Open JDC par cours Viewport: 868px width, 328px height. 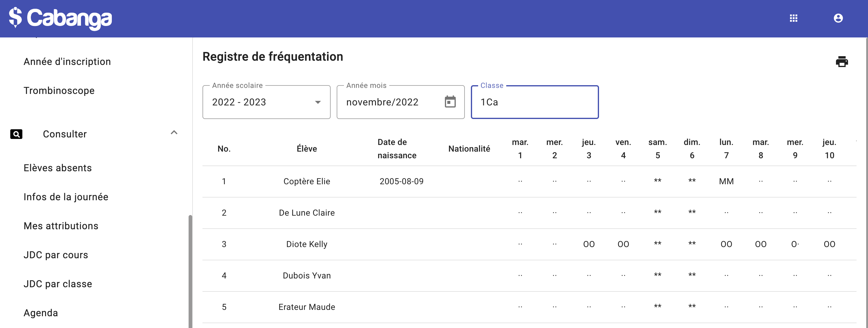56,255
